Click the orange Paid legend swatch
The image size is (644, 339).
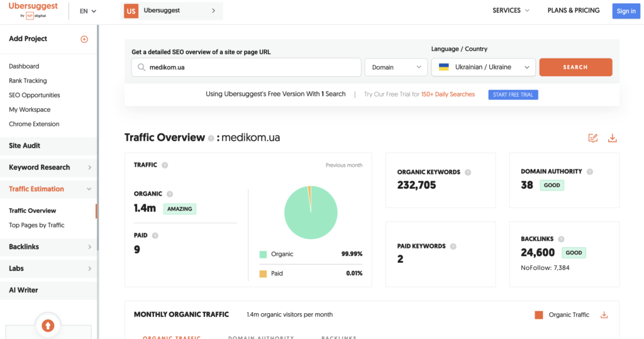[x=264, y=274]
